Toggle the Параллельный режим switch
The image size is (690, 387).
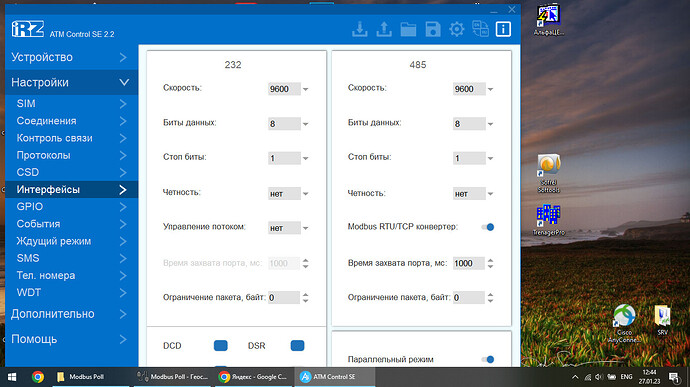point(488,359)
